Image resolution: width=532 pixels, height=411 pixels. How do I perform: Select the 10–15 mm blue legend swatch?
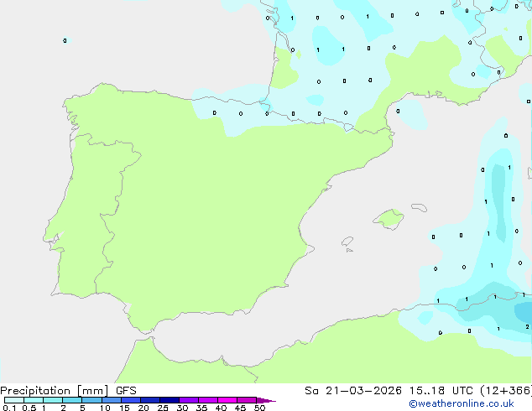(111, 400)
